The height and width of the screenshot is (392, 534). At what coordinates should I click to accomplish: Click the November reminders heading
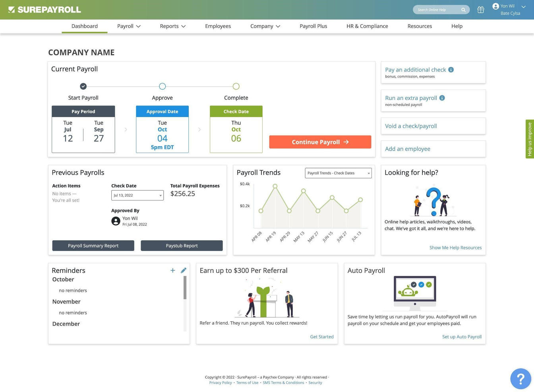click(x=66, y=301)
